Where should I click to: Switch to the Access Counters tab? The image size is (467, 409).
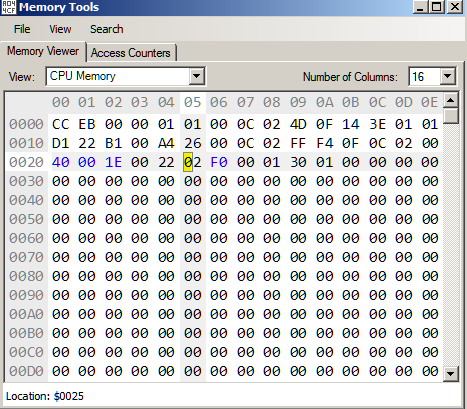tap(131, 53)
